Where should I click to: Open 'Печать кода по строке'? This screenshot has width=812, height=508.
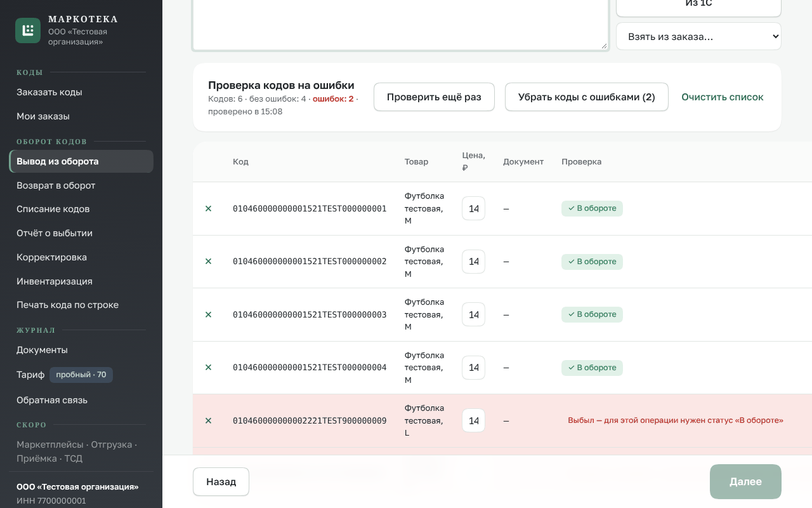81,305
